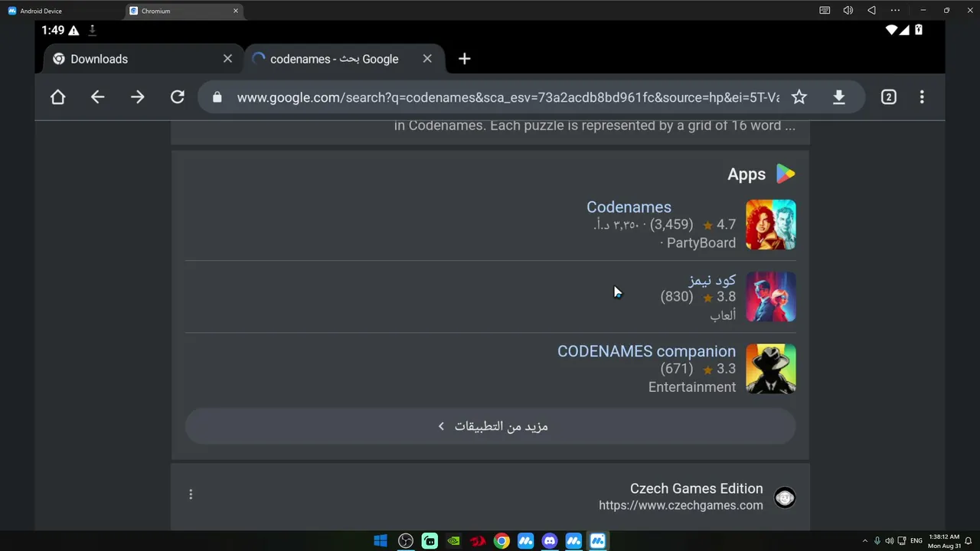Viewport: 980px width, 551px height.
Task: Open a new tab with the plus button
Action: click(464, 59)
